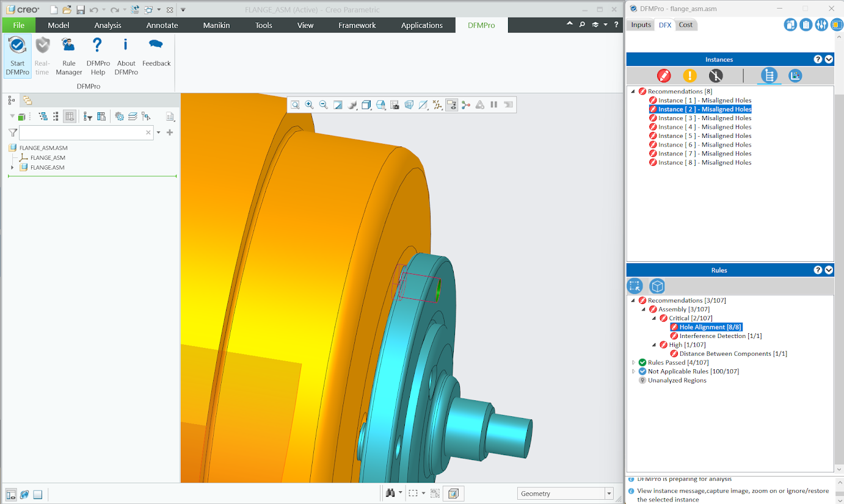Open DFMPro Help from the ribbon

pyautogui.click(x=98, y=55)
